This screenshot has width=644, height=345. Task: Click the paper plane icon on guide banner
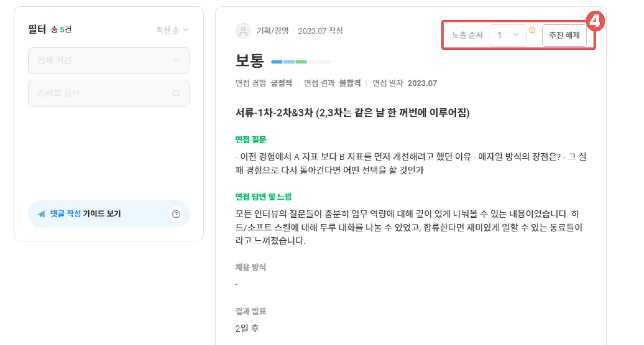(41, 214)
